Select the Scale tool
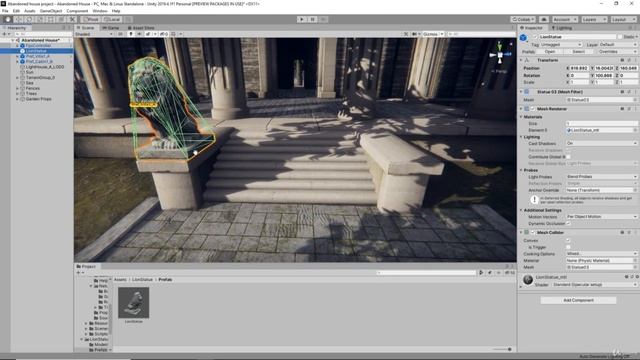 [40, 19]
